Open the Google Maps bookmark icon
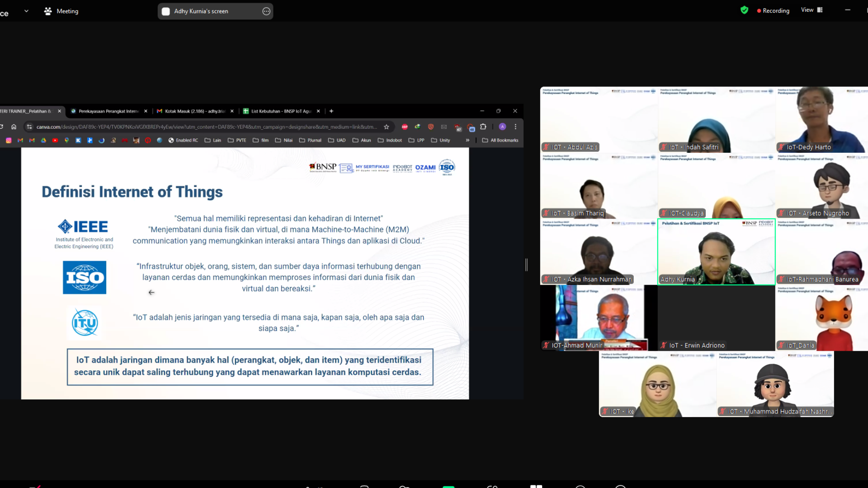The width and height of the screenshot is (868, 488). 66,141
